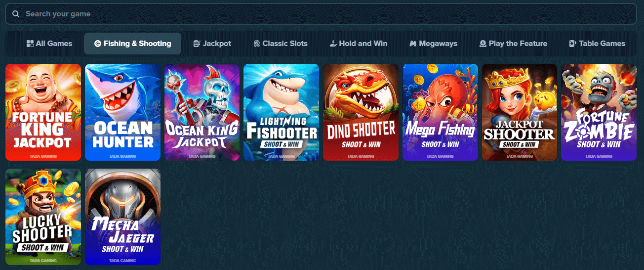Open the Lucky Shooter game thumbnail
This screenshot has width=644, height=270.
[x=43, y=217]
